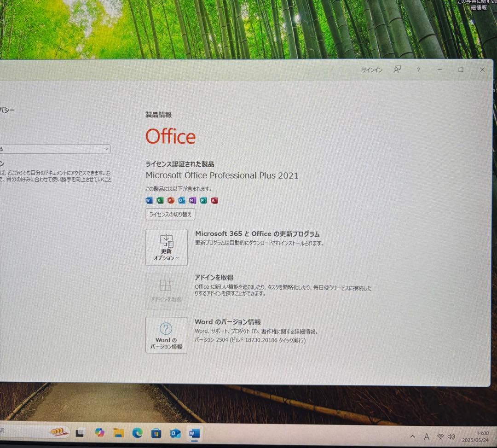This screenshot has height=448, width=497.
Task: Click the Windows Start button
Action: 80,433
